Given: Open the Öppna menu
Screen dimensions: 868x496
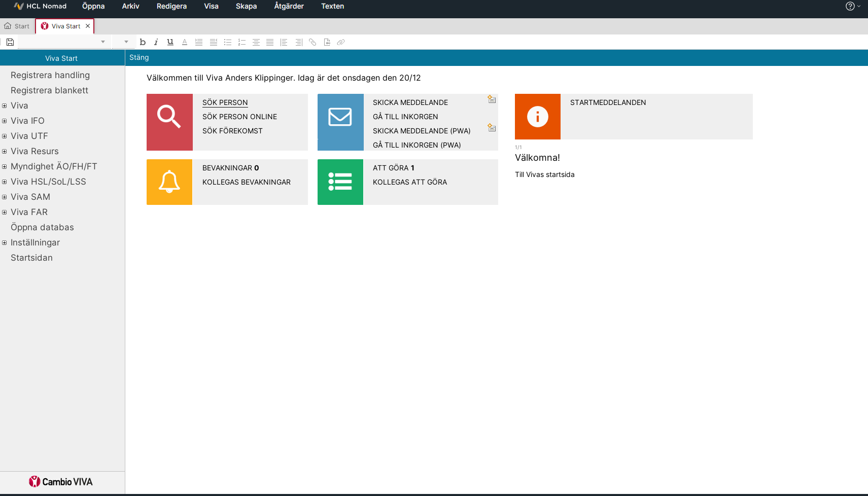Looking at the screenshot, I should click(x=93, y=6).
